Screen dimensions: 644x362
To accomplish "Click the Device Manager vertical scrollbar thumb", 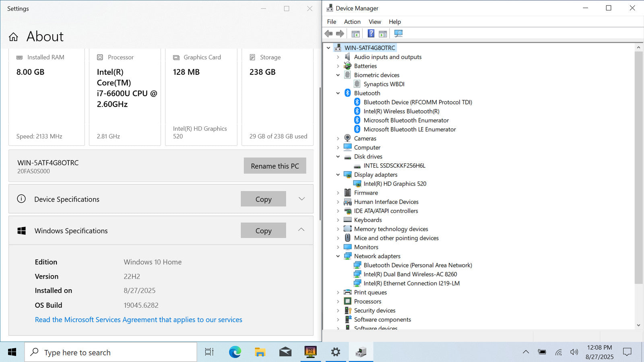I will pyautogui.click(x=638, y=167).
